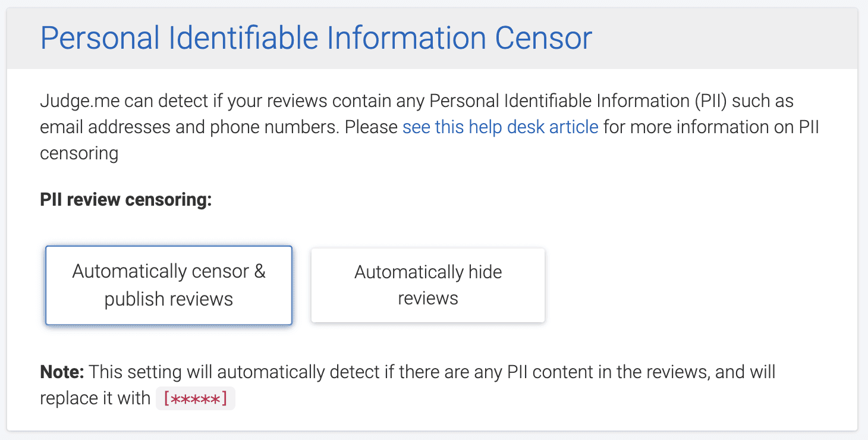Click the bold 'Note:' text
This screenshot has height=440, width=868.
[x=62, y=372]
